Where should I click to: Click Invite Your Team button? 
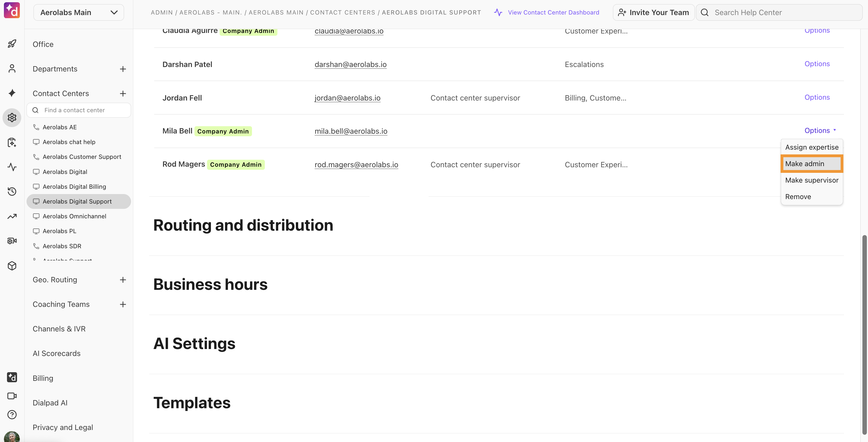coord(653,13)
